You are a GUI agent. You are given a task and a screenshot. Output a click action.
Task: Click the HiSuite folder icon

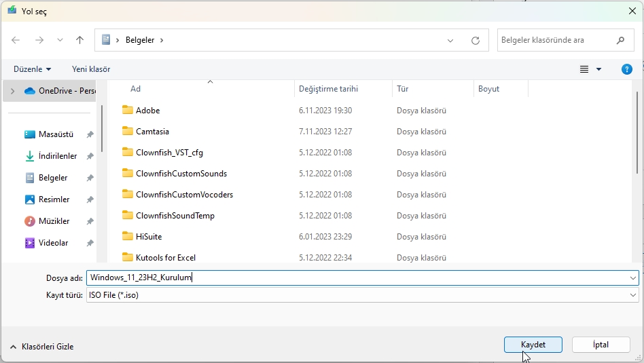click(128, 236)
